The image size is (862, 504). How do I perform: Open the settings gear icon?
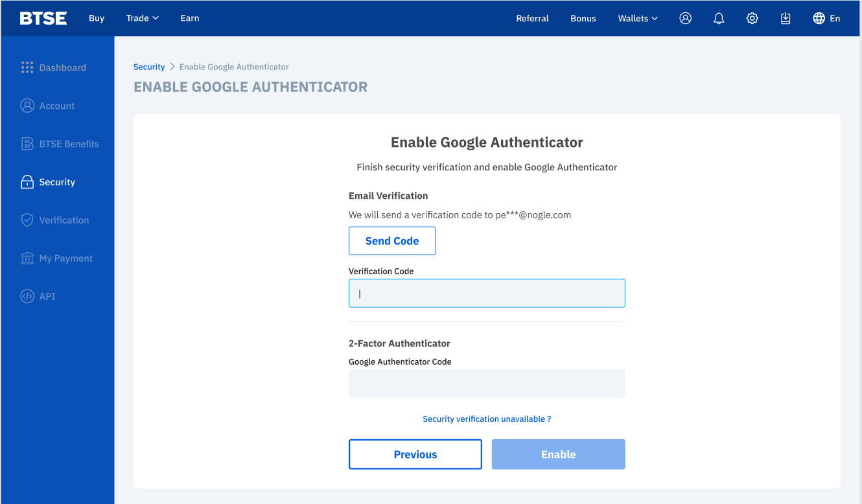[752, 18]
